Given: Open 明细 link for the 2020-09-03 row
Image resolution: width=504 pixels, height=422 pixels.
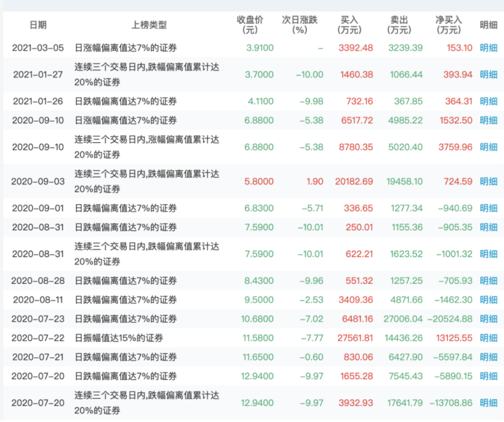Looking at the screenshot, I should coord(489,181).
